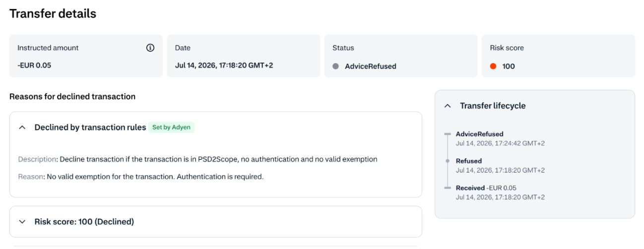Click the Reason text about authentication required
This screenshot has height=249, width=644.
pos(141,177)
